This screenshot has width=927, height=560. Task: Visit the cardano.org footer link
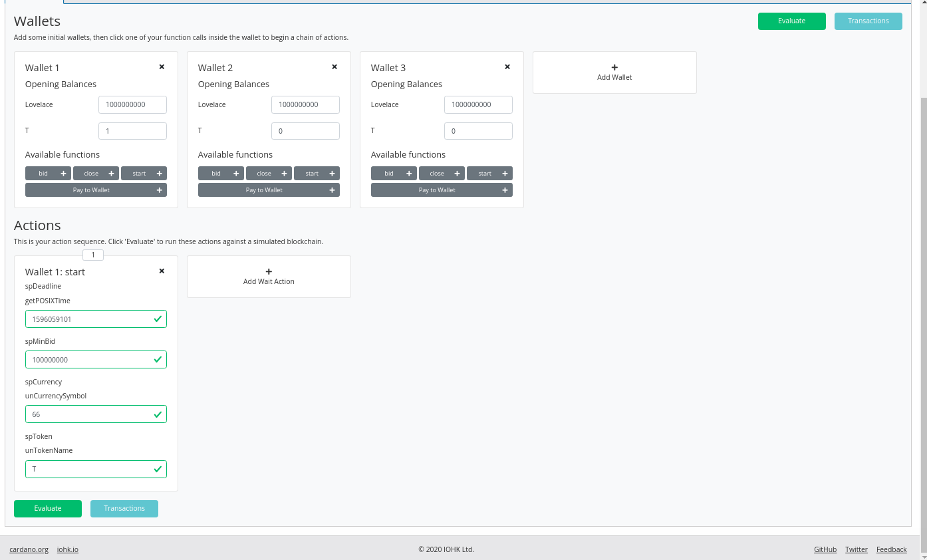click(x=29, y=549)
